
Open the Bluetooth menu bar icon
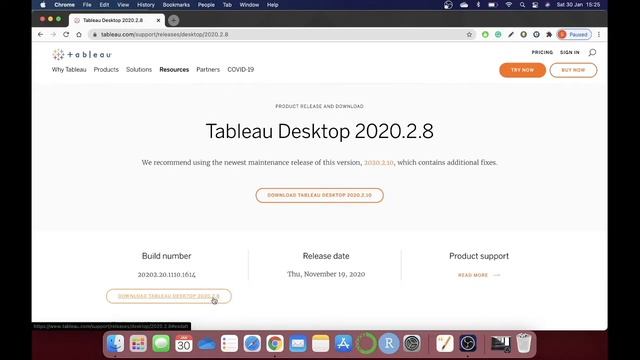(x=478, y=5)
